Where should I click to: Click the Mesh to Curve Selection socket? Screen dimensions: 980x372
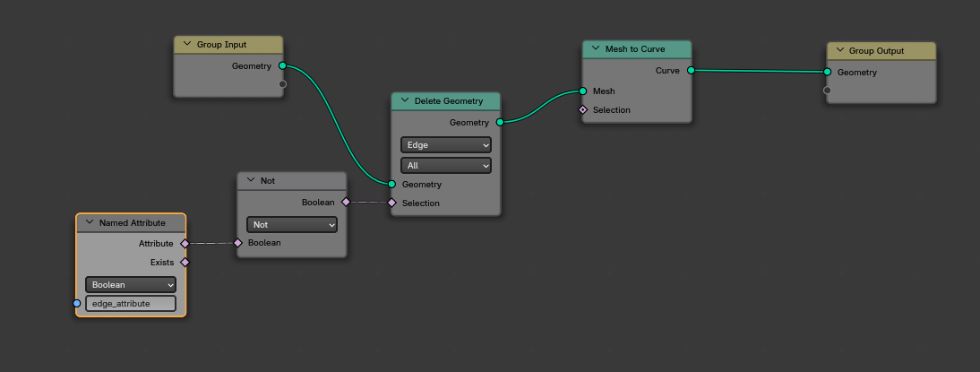coord(582,109)
